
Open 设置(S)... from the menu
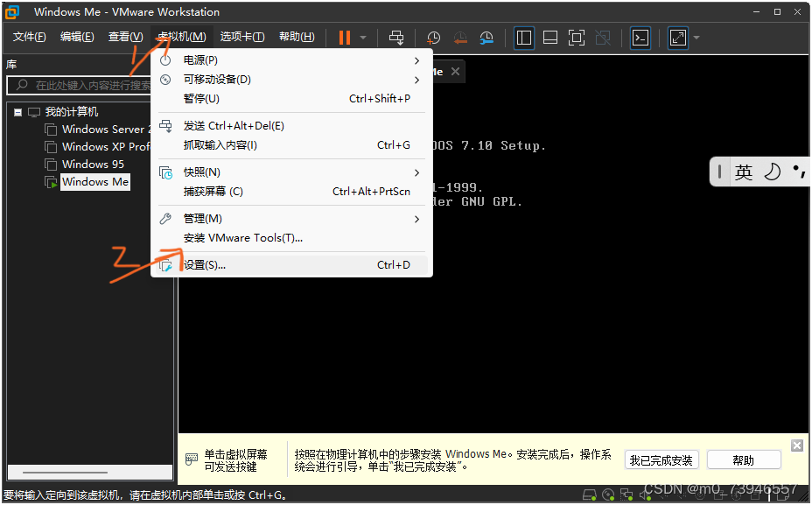click(292, 265)
